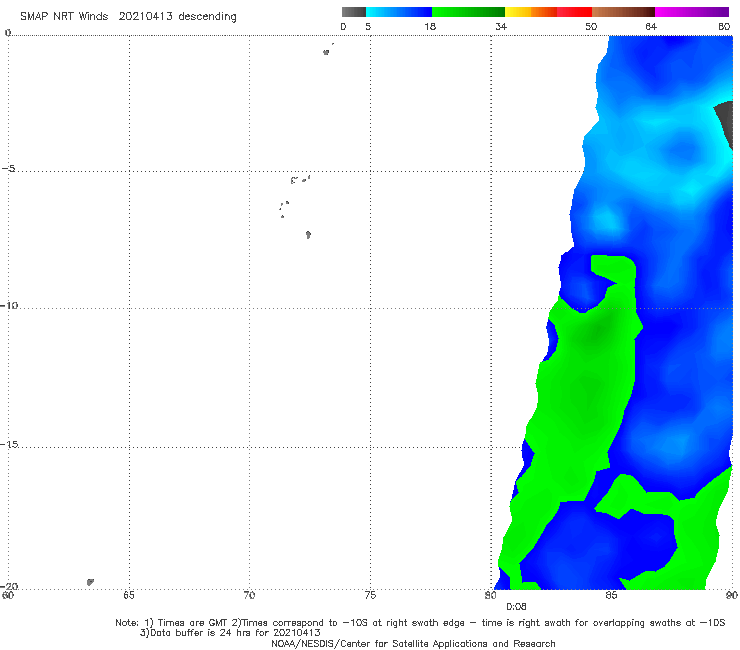Click the yellow-red 34-50 segment of the color bar

(548, 12)
